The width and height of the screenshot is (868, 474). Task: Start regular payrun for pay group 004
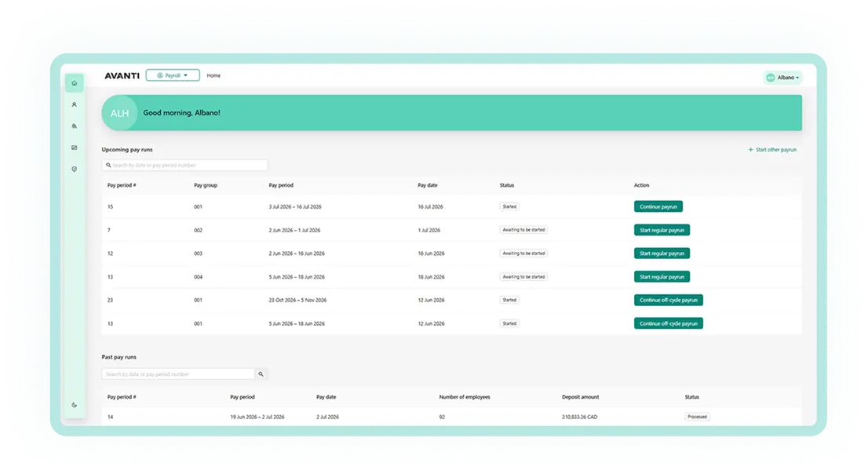[x=662, y=277]
